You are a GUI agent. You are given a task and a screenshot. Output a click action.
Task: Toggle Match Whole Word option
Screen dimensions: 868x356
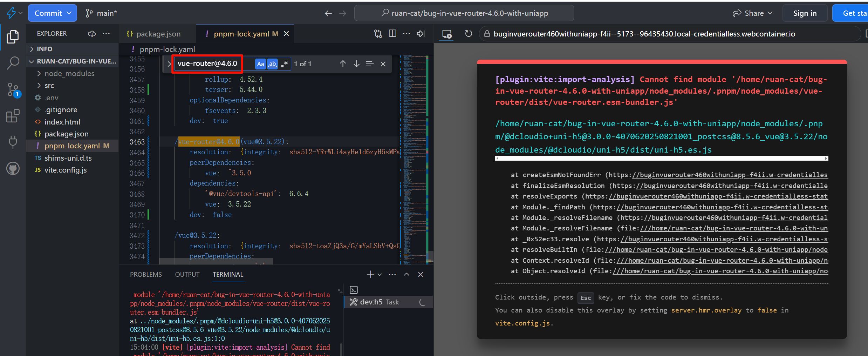pyautogui.click(x=272, y=64)
